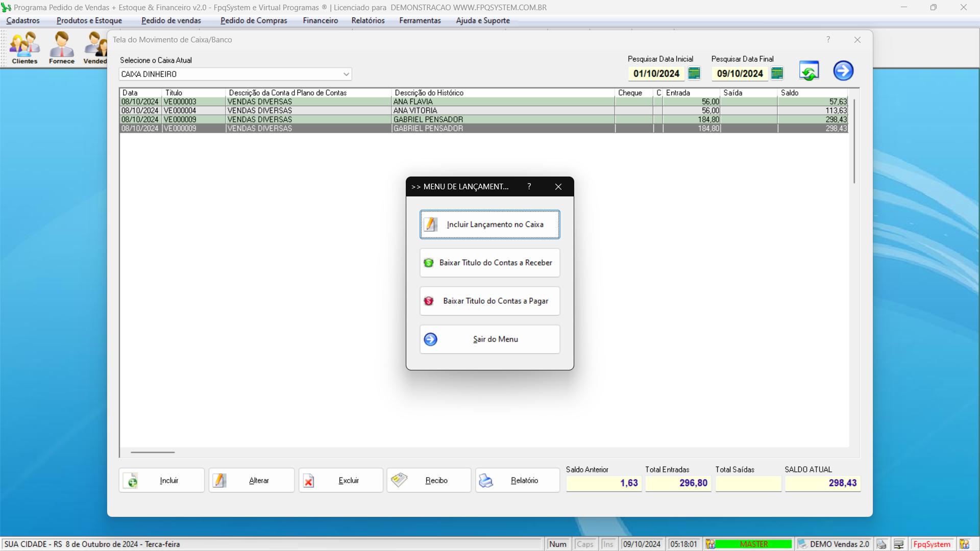Click the Relatório button

518,481
